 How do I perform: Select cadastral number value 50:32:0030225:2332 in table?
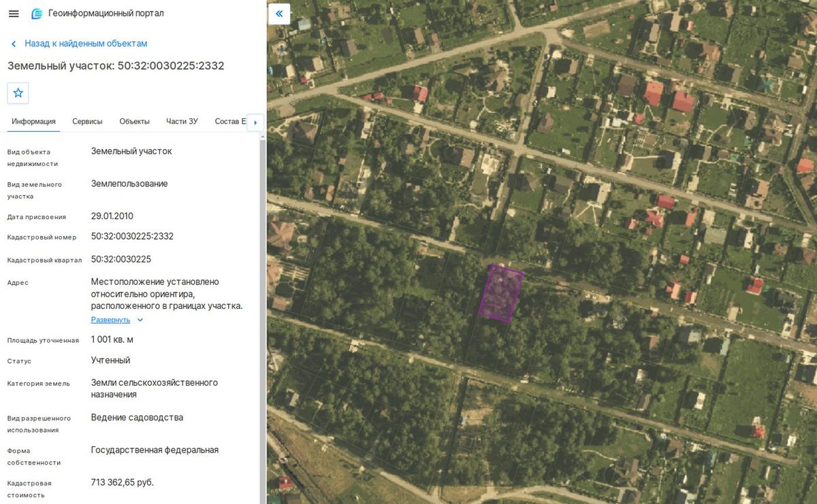132,237
